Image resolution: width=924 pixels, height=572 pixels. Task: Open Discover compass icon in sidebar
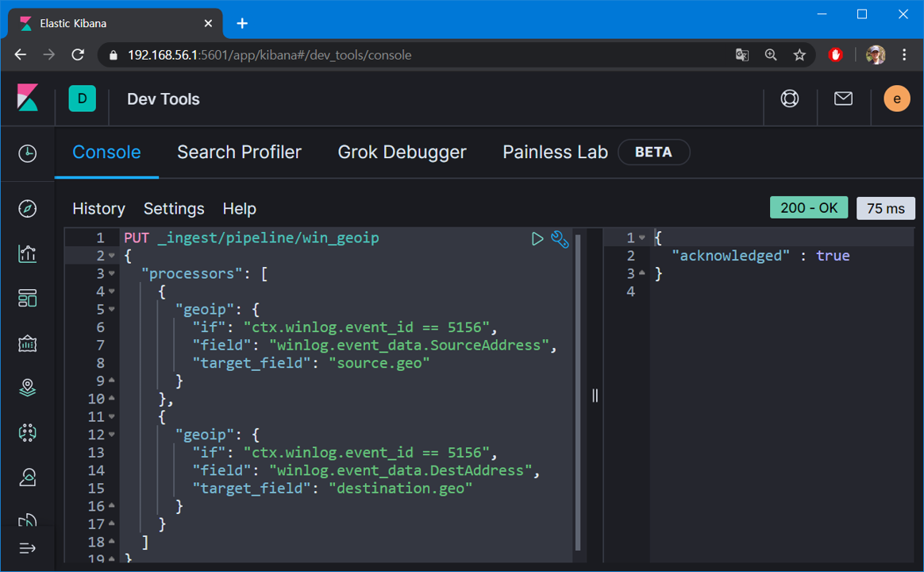tap(27, 209)
